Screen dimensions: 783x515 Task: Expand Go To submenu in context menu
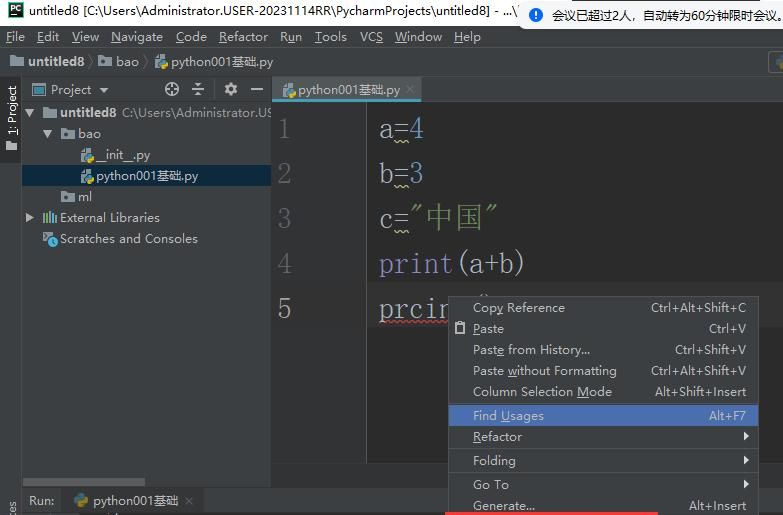coord(603,485)
